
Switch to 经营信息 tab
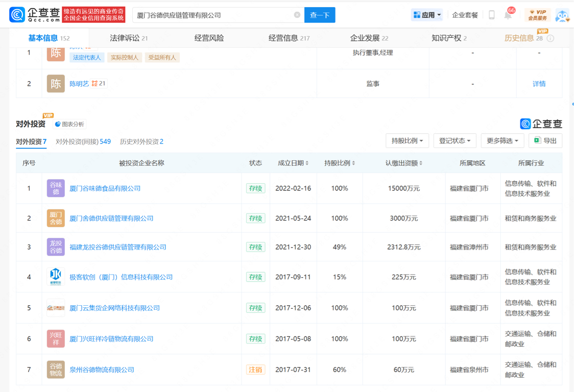[x=289, y=38]
